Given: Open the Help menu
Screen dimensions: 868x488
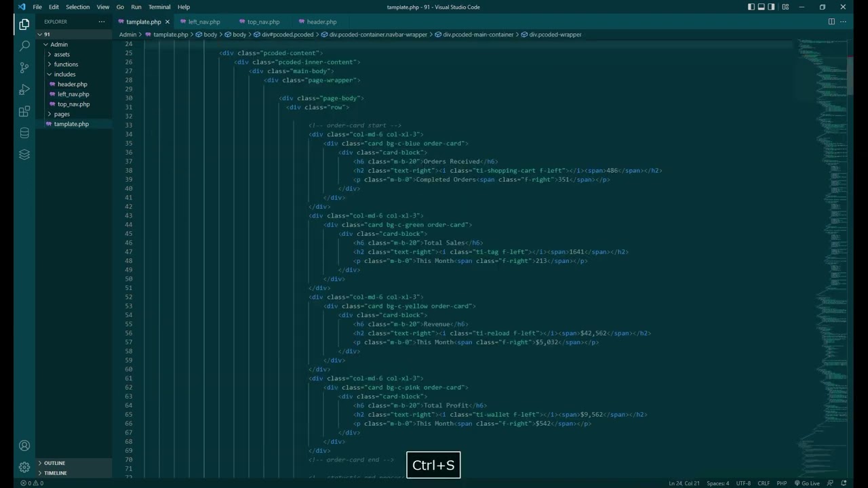Looking at the screenshot, I should click(184, 7).
